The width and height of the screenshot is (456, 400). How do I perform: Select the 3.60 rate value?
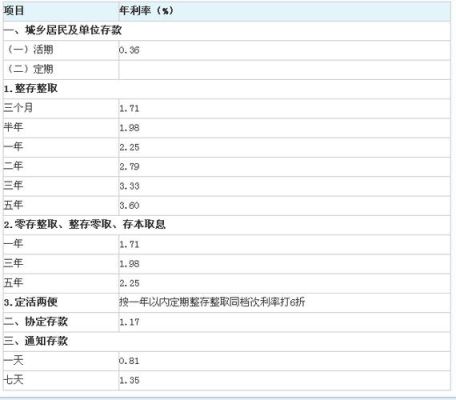pos(129,205)
